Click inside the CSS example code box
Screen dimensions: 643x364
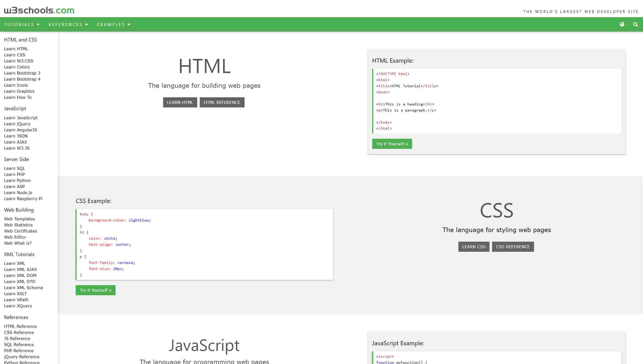[204, 244]
